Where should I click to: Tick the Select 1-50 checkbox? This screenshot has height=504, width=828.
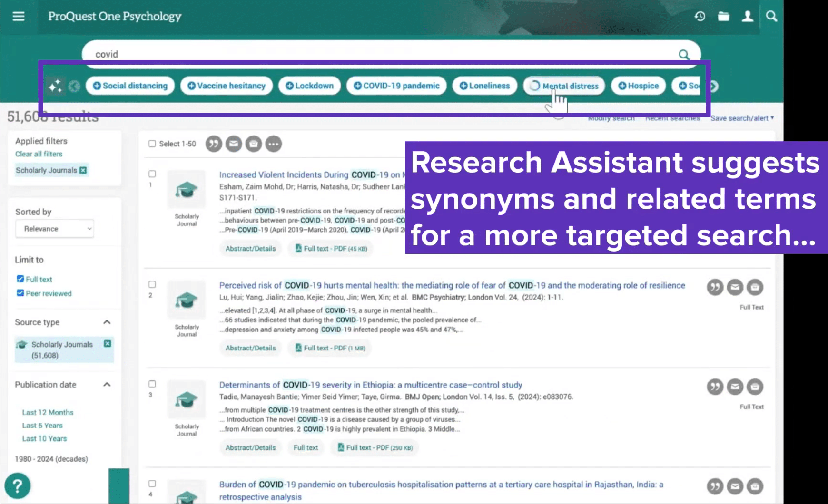click(x=152, y=144)
